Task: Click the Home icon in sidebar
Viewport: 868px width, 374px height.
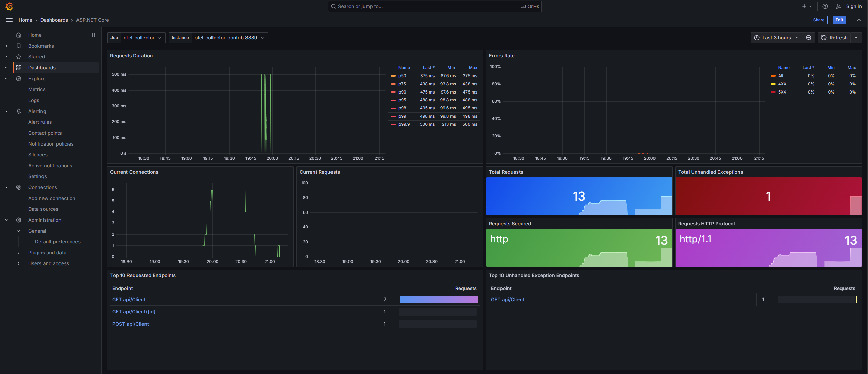Action: tap(19, 35)
